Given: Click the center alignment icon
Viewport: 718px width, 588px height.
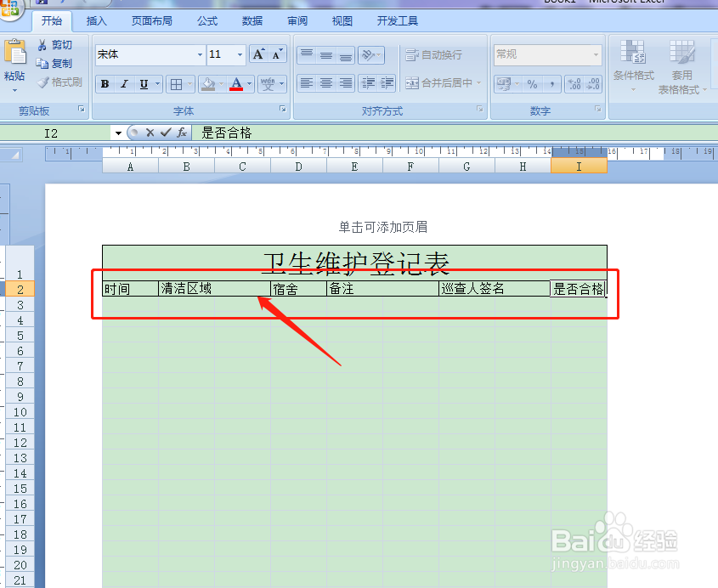Looking at the screenshot, I should coord(324,82).
